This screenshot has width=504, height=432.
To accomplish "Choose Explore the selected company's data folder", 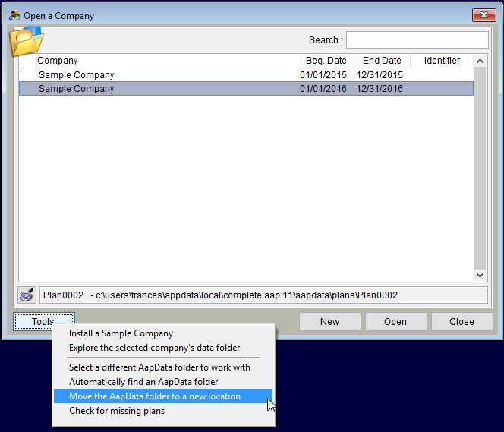I will point(163,348).
